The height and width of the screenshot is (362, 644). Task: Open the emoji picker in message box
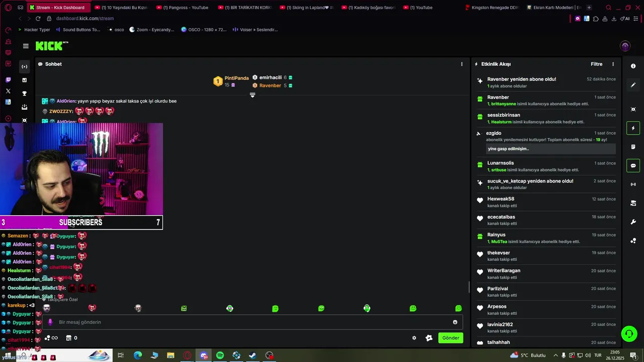coord(455,322)
